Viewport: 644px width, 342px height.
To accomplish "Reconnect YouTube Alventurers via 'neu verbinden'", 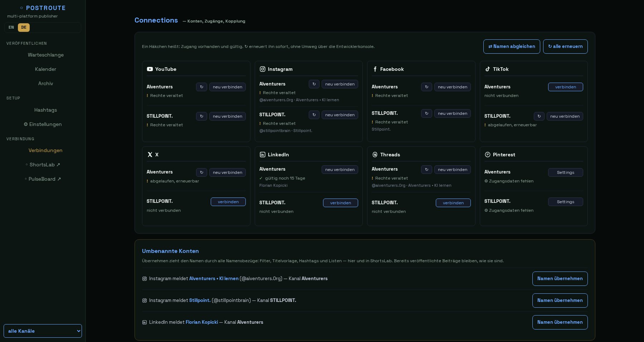I will (x=228, y=87).
